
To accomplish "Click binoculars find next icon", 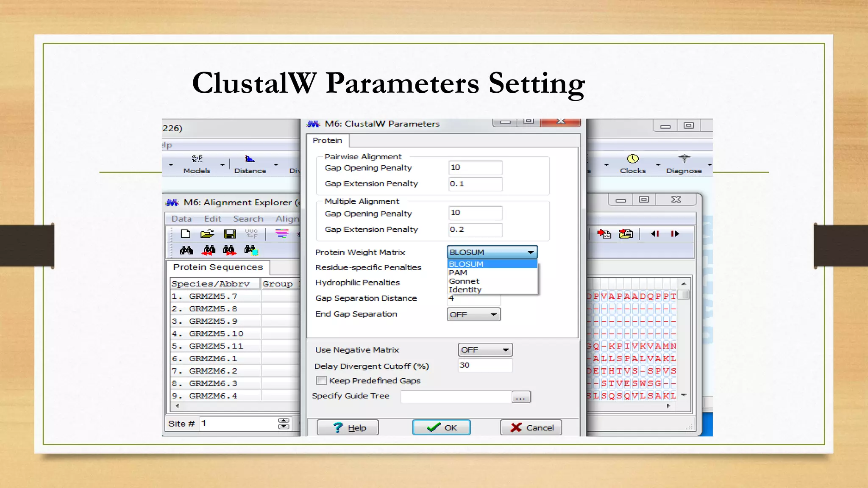I will point(229,250).
